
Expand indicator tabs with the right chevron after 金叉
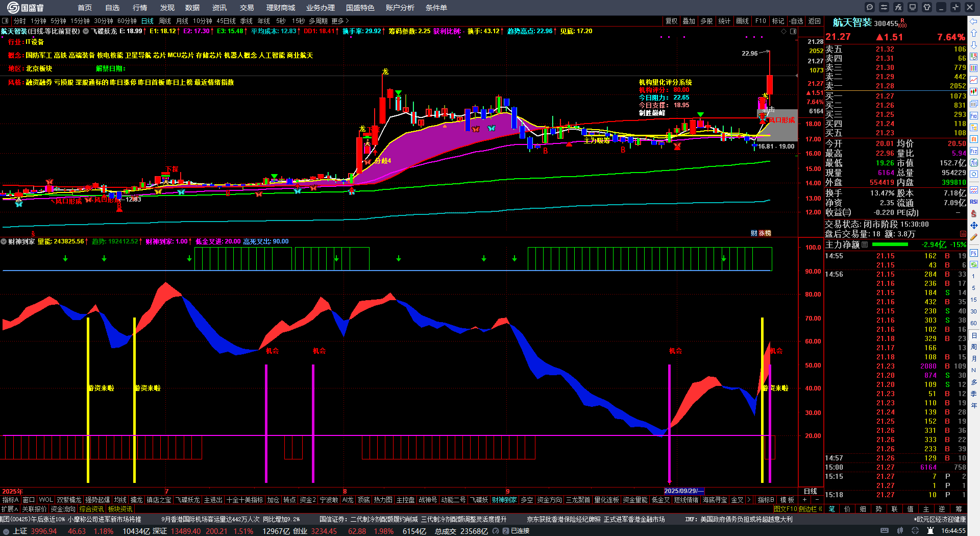pos(749,500)
